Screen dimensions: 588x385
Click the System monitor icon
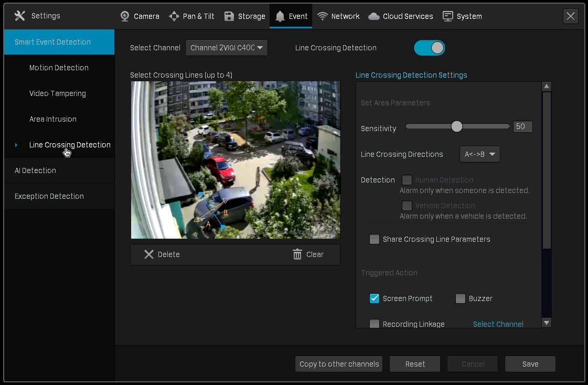448,16
